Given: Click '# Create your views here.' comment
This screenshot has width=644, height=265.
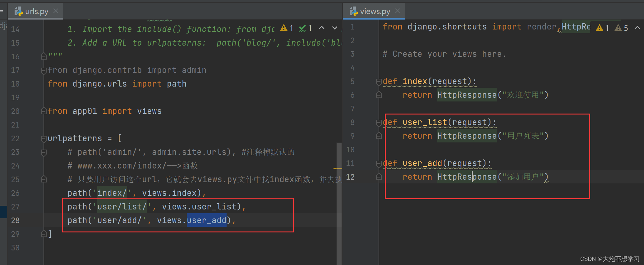Looking at the screenshot, I should pyautogui.click(x=444, y=54).
